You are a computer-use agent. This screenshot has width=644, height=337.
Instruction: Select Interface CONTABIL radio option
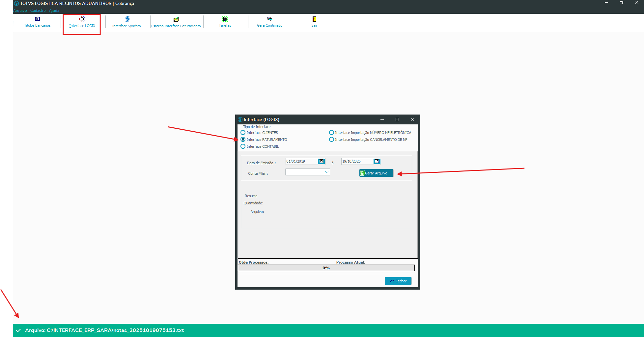[x=243, y=146]
